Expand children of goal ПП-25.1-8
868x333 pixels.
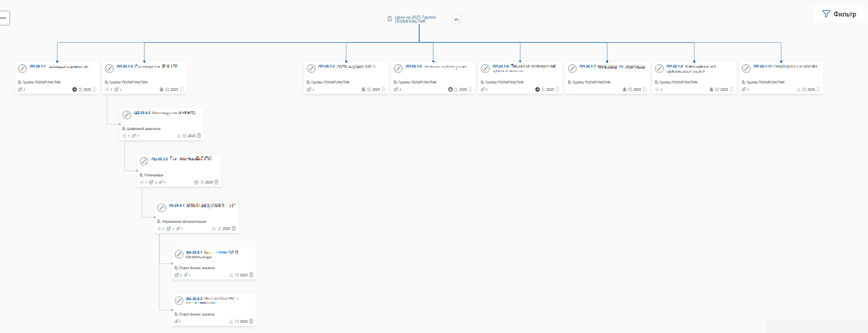(x=657, y=90)
